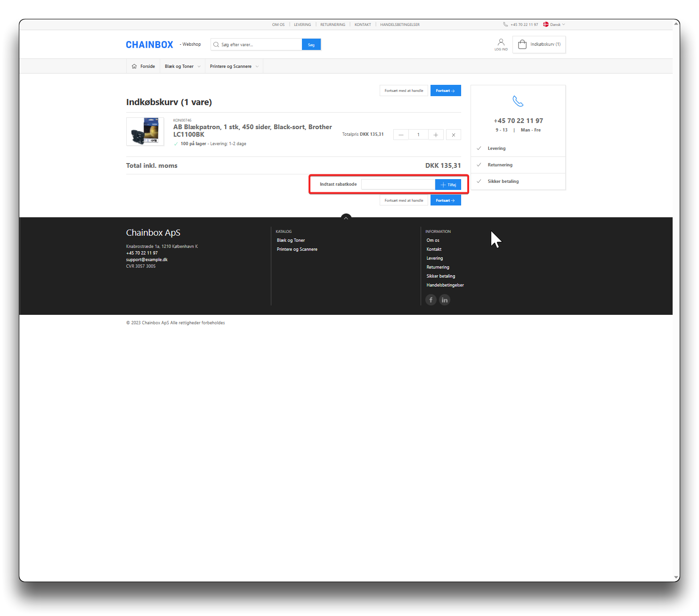The width and height of the screenshot is (699, 616).
Task: Remove item with the X icon
Action: [x=453, y=135]
